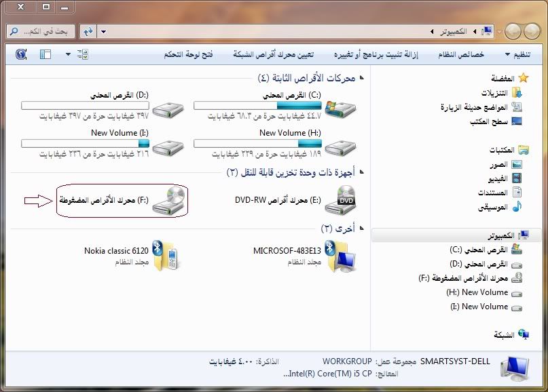Click System Properties (خصائص النظام) in toolbar

461,54
